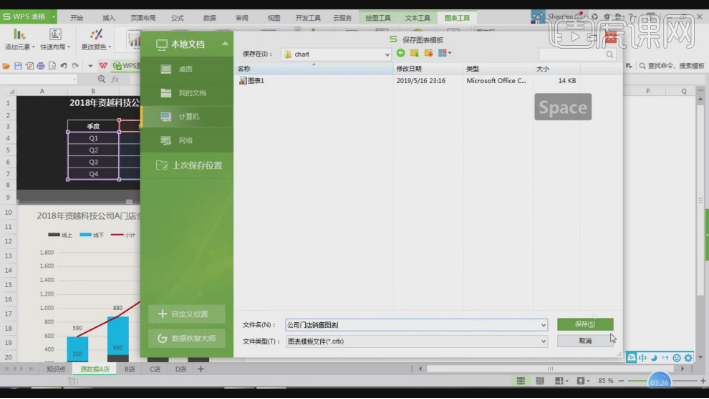Select 计算机 computer in the dialog sidebar
This screenshot has height=399, width=709.
(187, 117)
